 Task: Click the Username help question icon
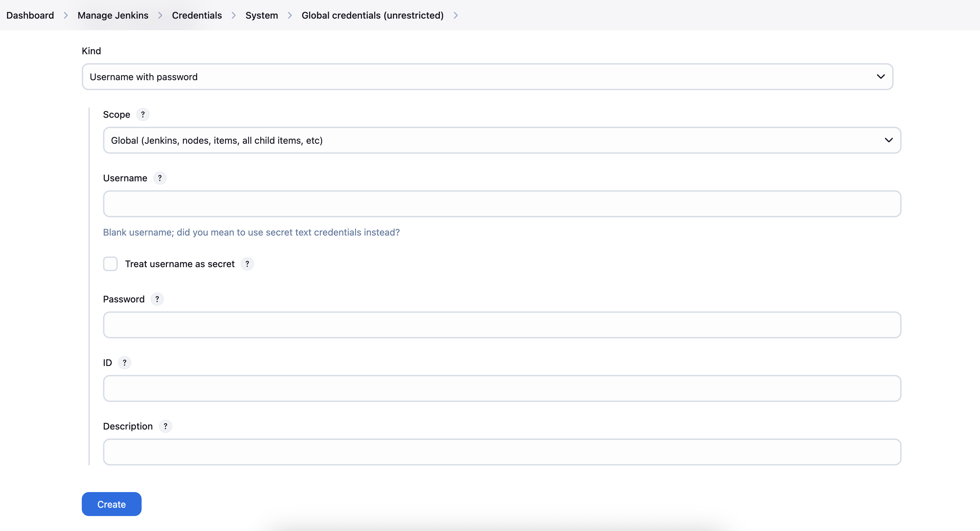[x=160, y=178]
